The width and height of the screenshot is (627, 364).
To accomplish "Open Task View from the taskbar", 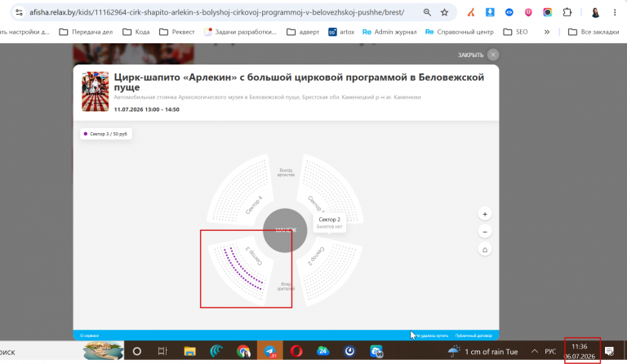I will coord(162,352).
